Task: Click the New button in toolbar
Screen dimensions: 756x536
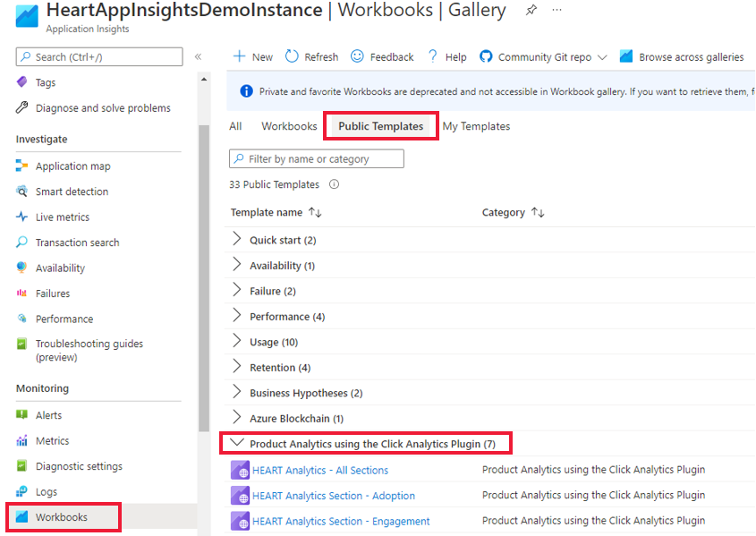Action: pos(253,57)
